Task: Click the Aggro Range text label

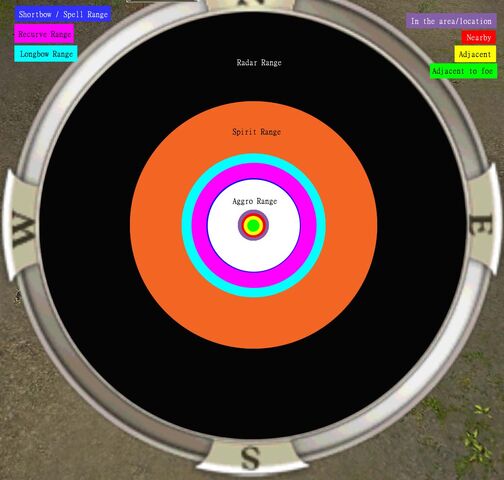Action: 255,201
